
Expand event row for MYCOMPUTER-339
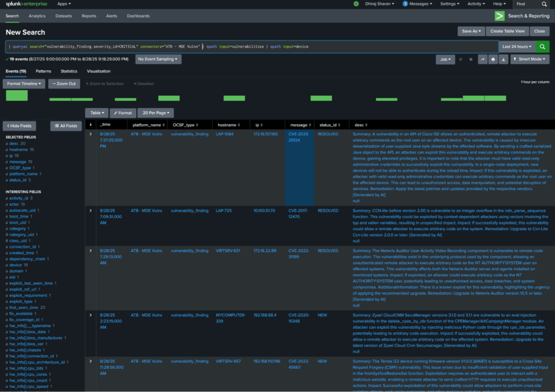pos(91,315)
